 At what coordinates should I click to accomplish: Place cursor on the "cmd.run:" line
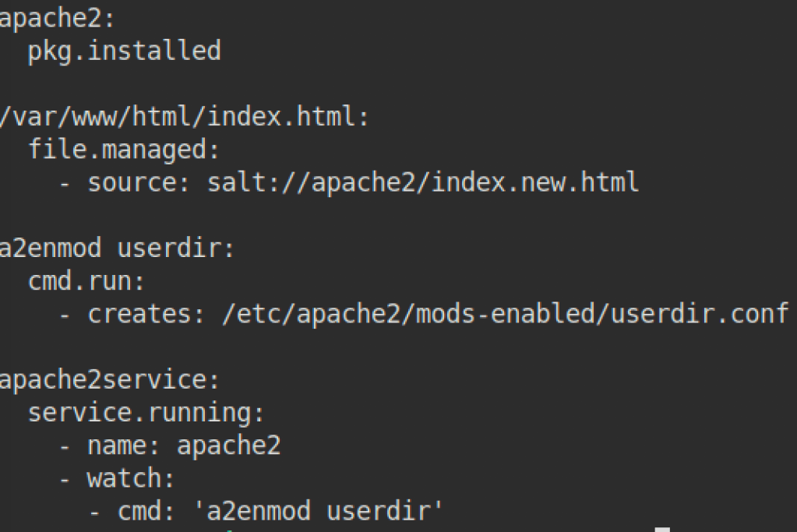point(87,282)
